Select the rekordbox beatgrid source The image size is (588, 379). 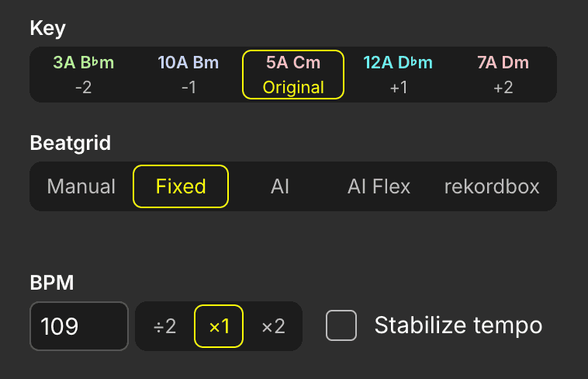tap(492, 186)
